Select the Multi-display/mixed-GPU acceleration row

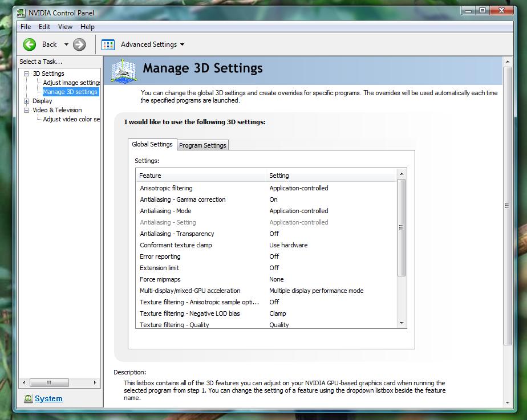tap(266, 291)
